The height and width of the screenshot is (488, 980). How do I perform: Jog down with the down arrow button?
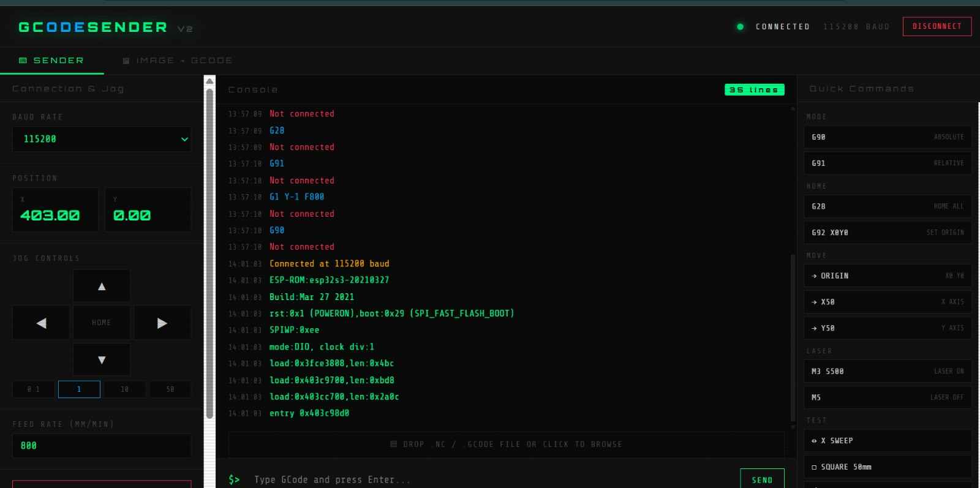(102, 359)
